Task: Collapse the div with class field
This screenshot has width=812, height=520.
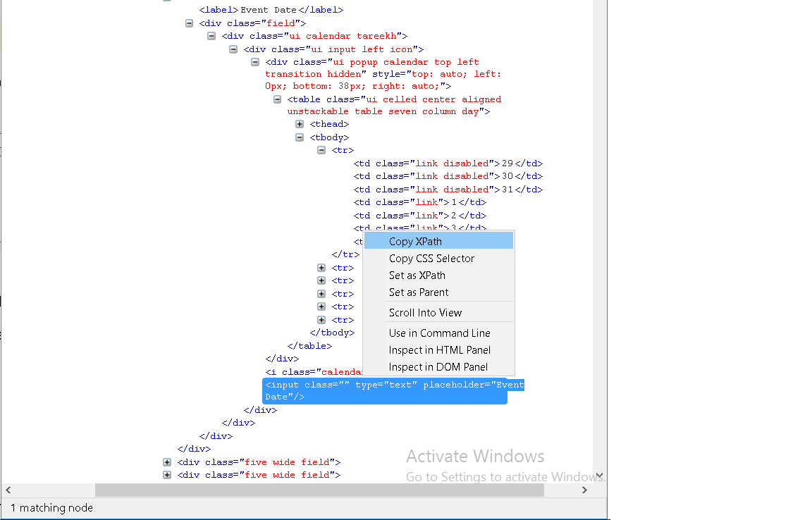Action: click(x=189, y=23)
